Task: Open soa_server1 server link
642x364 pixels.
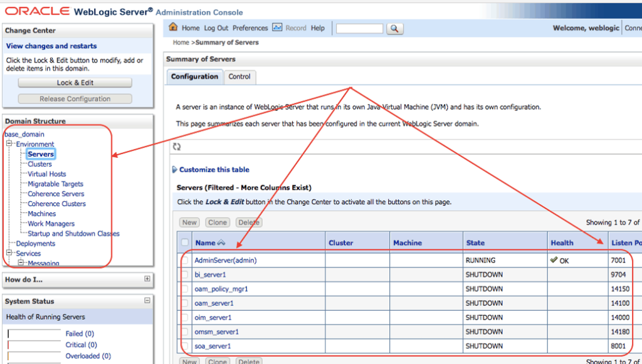Action: click(213, 346)
